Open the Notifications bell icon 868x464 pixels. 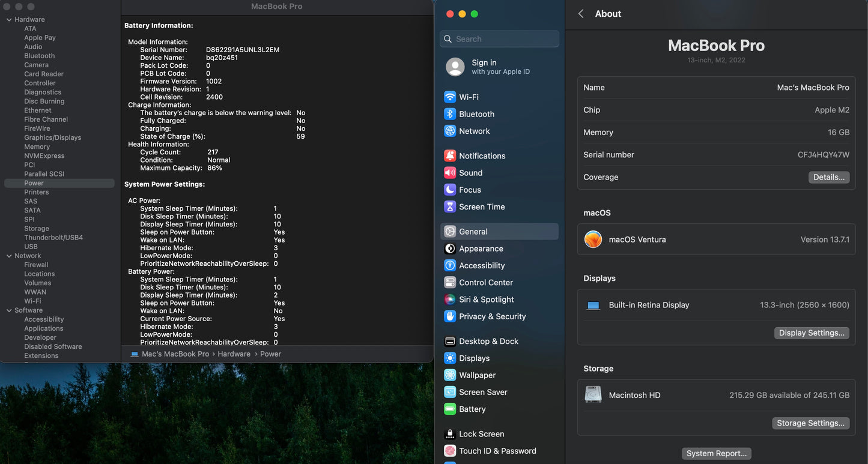(x=449, y=155)
